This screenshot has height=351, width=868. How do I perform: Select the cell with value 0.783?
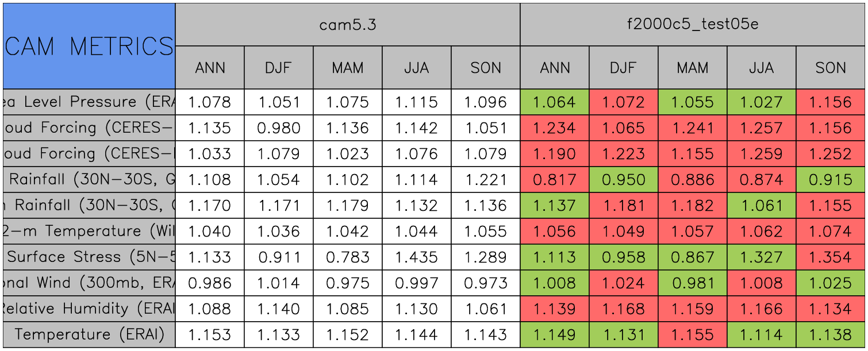[348, 257]
